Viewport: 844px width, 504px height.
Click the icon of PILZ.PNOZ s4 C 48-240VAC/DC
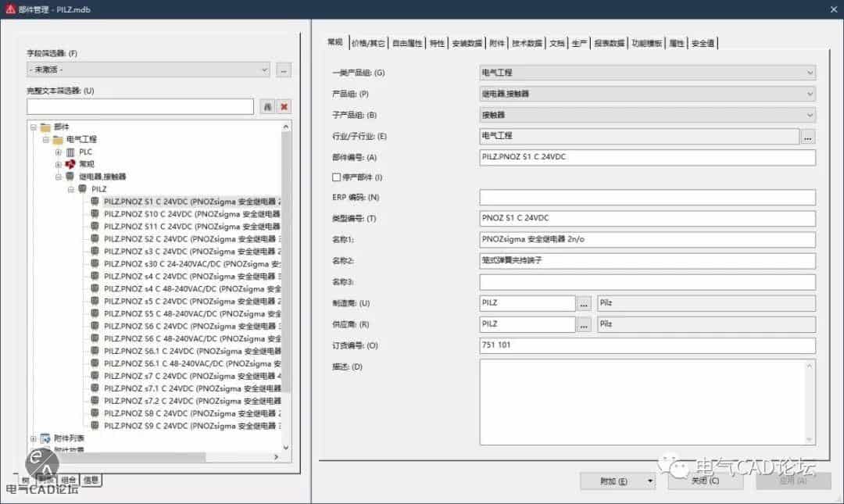[x=95, y=288]
